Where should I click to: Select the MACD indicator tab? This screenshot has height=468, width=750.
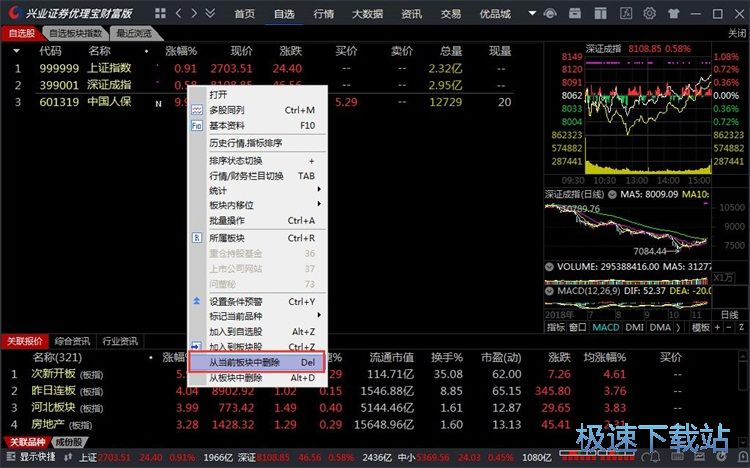click(606, 327)
